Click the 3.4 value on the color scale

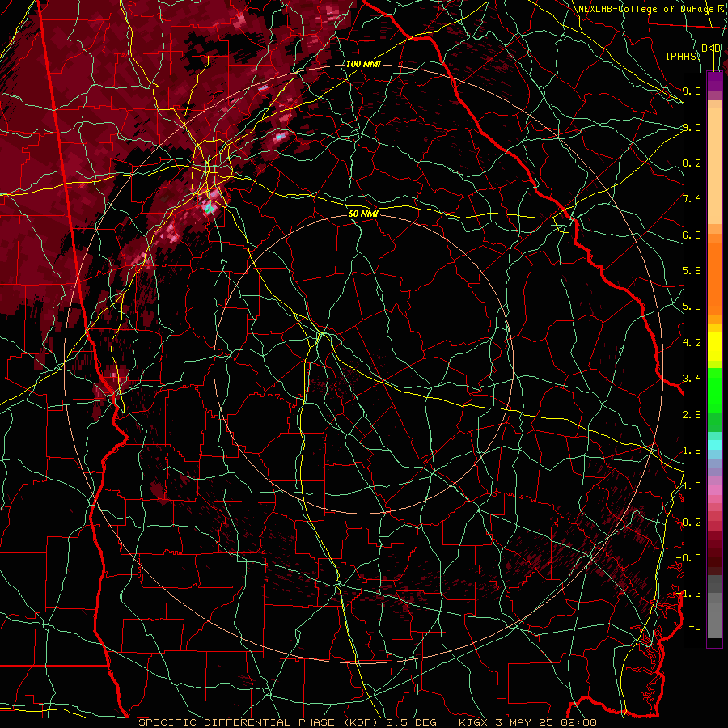coord(692,379)
